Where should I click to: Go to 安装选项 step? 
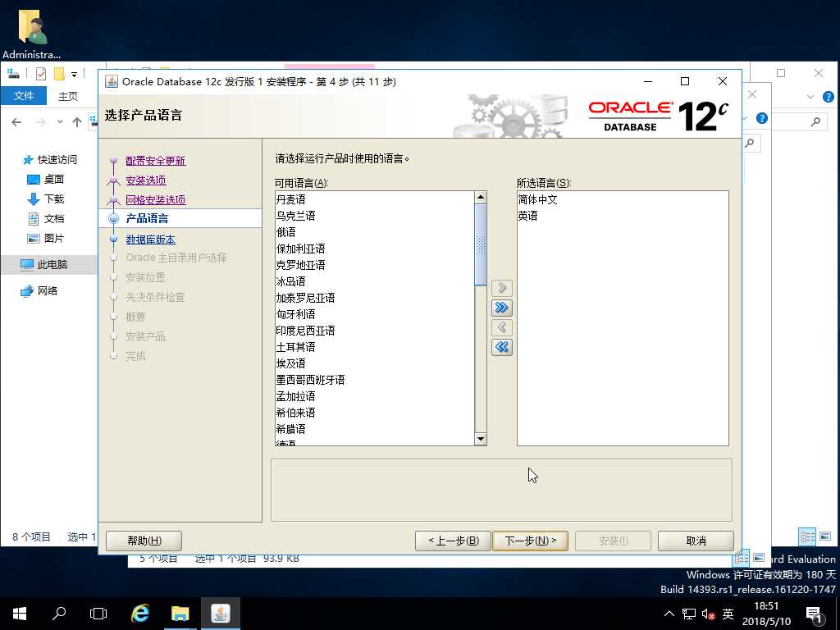(x=146, y=180)
